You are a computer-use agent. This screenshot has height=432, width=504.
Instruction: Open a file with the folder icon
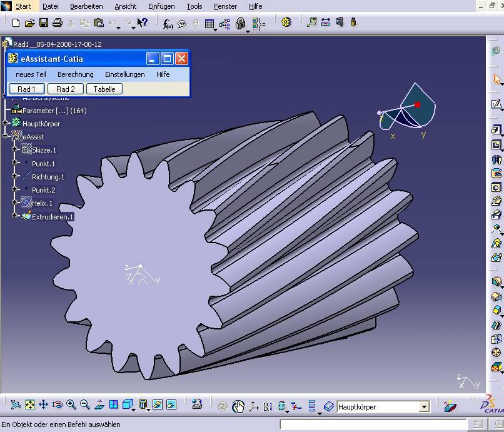(x=29, y=23)
